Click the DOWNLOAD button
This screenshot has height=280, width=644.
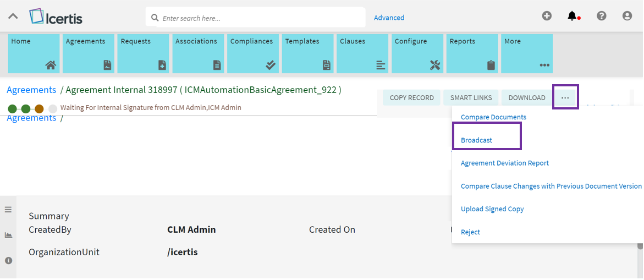pos(526,98)
